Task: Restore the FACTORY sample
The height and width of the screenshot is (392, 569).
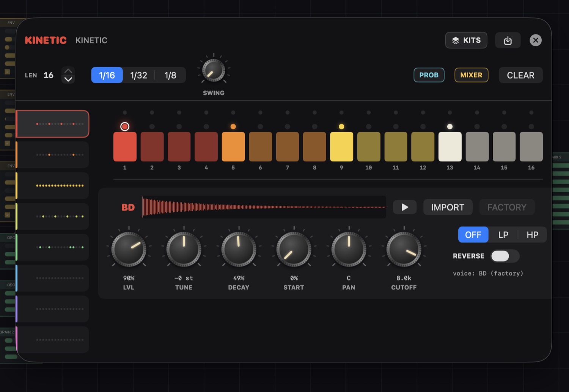Action: pos(507,207)
